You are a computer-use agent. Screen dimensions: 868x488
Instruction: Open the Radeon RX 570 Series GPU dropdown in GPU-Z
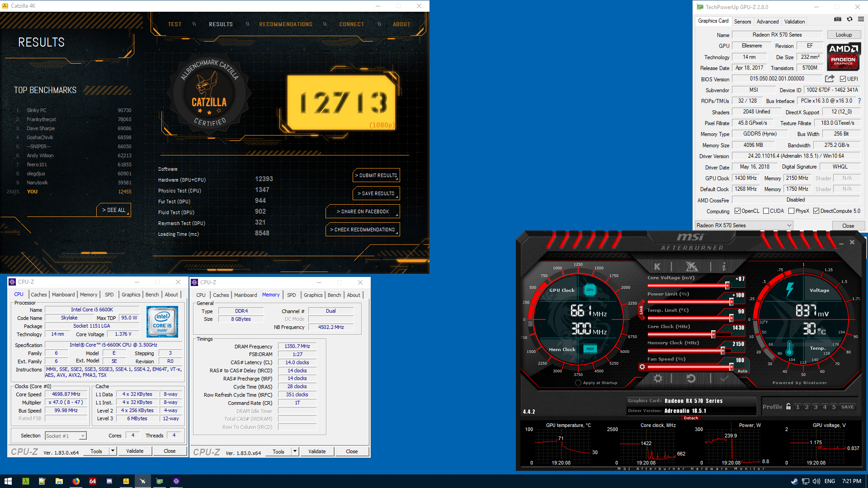[x=744, y=225]
